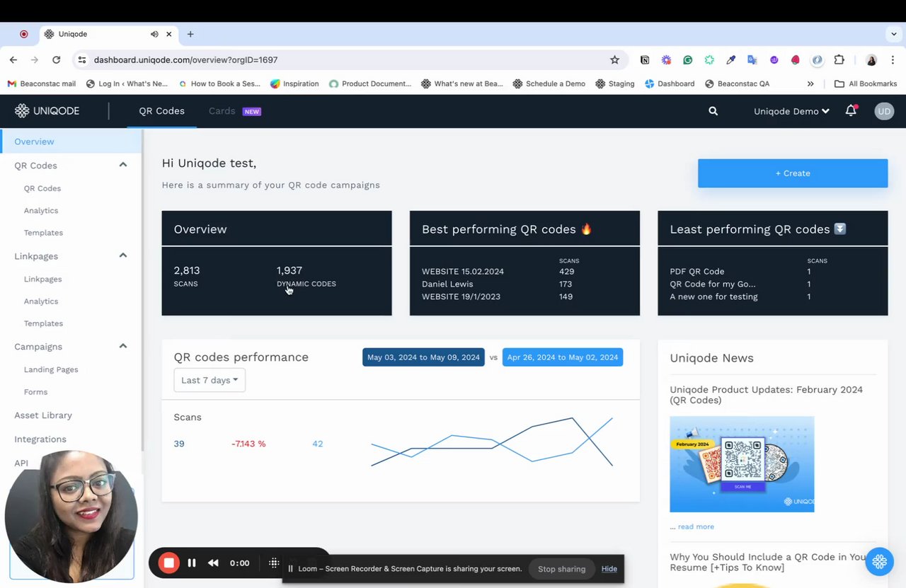Pause the Loom recording

[x=192, y=563]
